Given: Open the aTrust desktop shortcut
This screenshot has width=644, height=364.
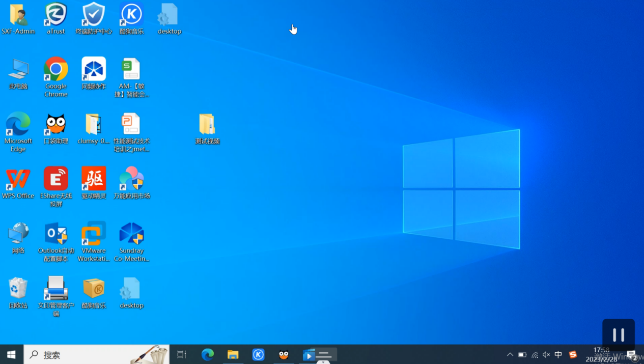Looking at the screenshot, I should (55, 15).
